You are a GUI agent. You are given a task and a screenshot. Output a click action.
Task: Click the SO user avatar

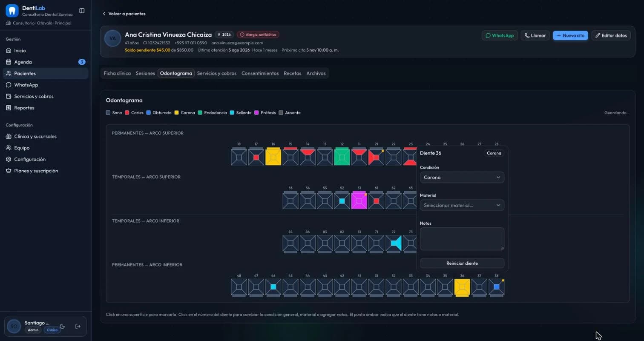click(14, 327)
